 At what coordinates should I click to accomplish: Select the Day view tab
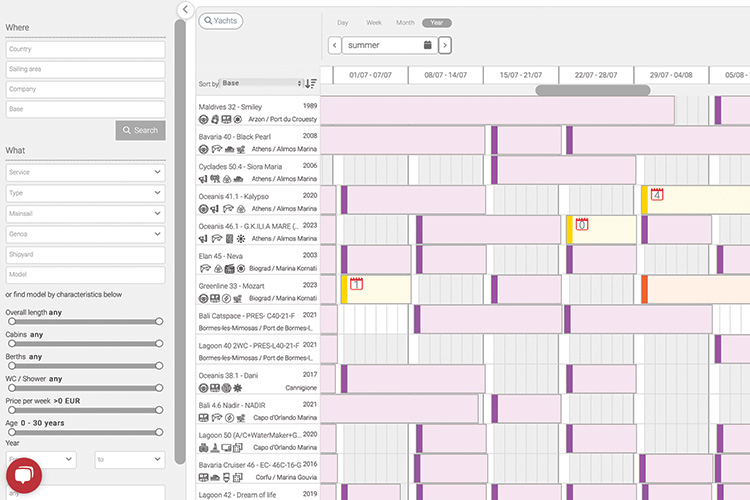[343, 22]
